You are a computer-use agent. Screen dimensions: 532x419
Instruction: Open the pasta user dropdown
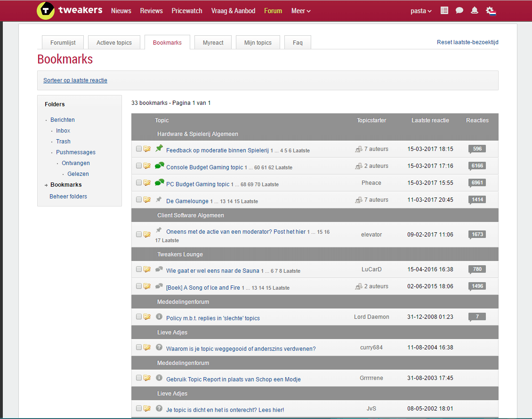point(421,11)
